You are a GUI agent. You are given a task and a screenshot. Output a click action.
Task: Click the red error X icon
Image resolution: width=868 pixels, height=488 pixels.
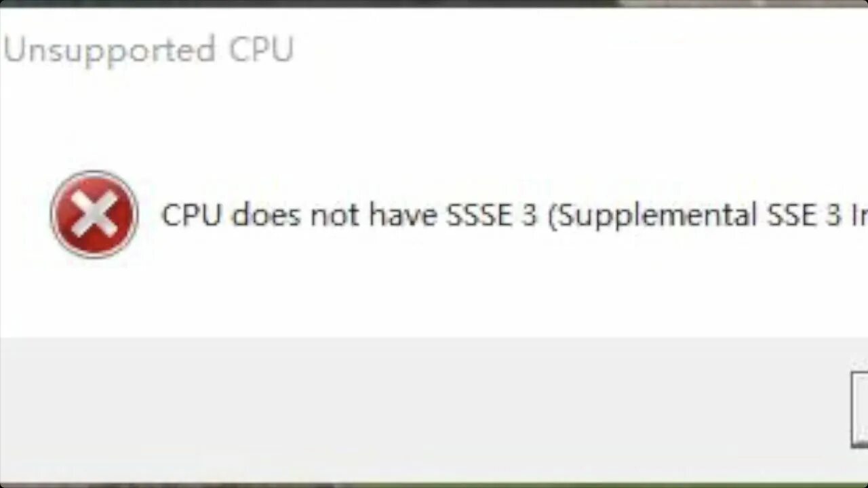coord(95,214)
